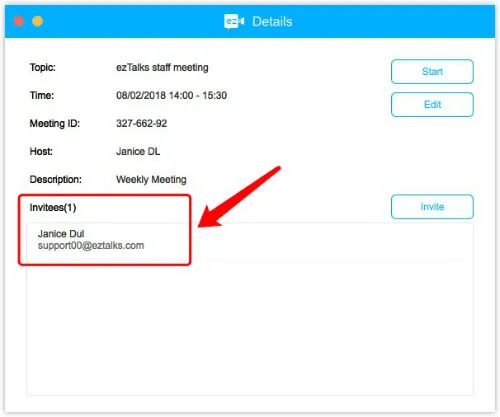
Task: Click the ezTalks camera logo icon
Action: coord(234,22)
